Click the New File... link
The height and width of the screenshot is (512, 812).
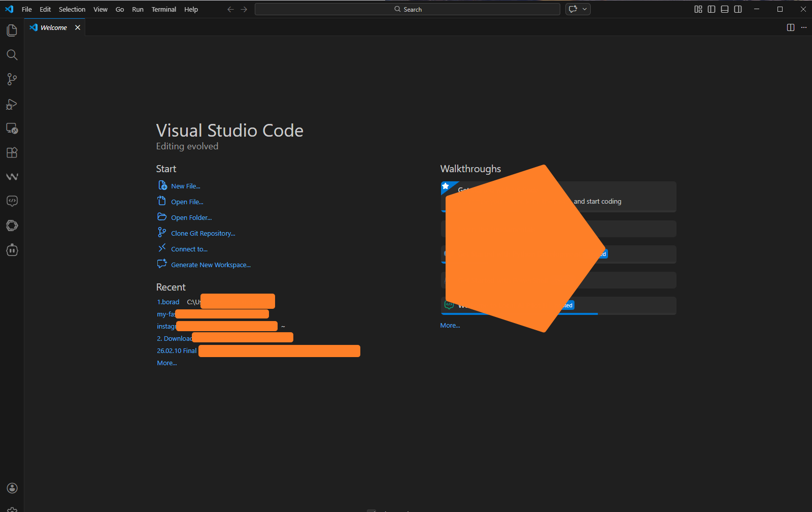186,186
